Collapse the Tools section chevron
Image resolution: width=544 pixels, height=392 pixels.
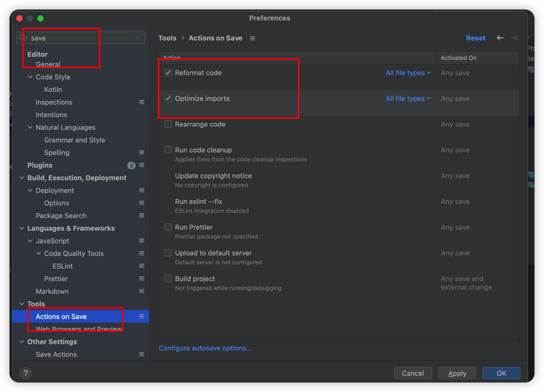pyautogui.click(x=22, y=304)
